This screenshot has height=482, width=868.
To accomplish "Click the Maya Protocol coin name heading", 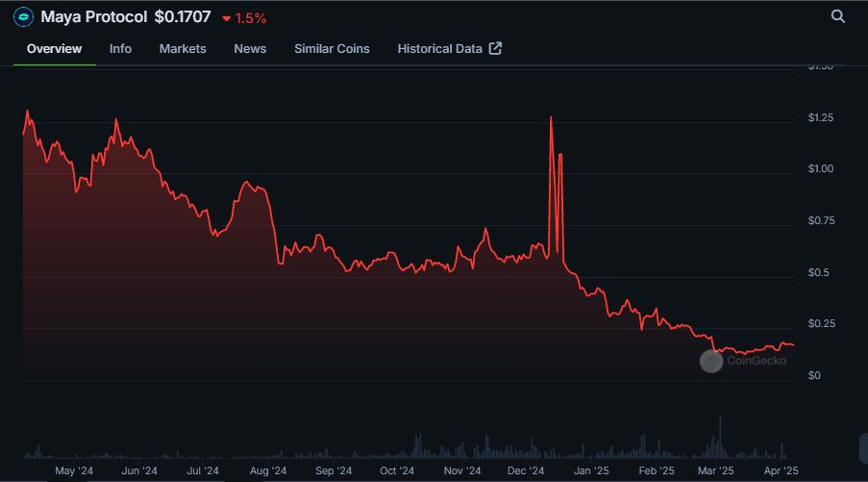I will [x=94, y=17].
